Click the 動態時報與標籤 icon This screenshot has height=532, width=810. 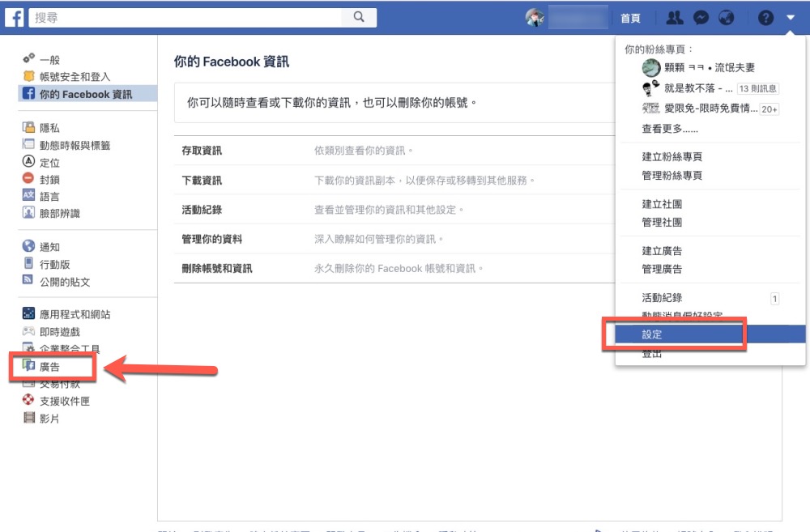(28, 144)
